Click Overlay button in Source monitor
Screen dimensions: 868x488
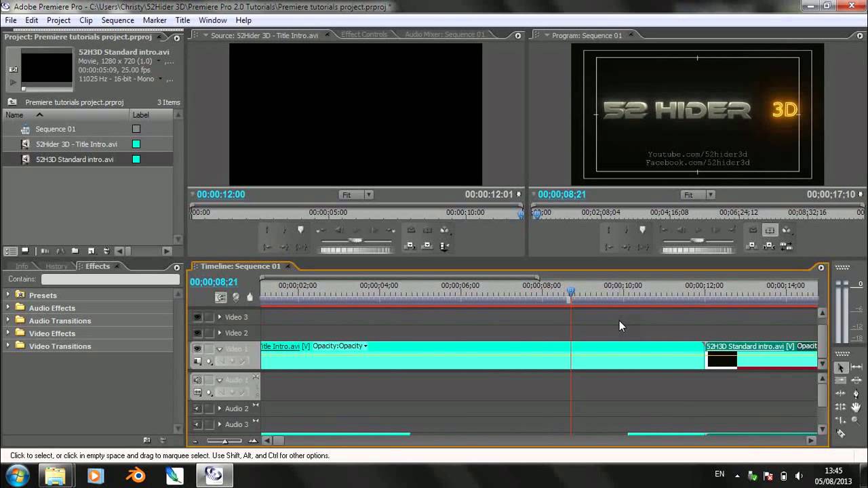pos(427,245)
